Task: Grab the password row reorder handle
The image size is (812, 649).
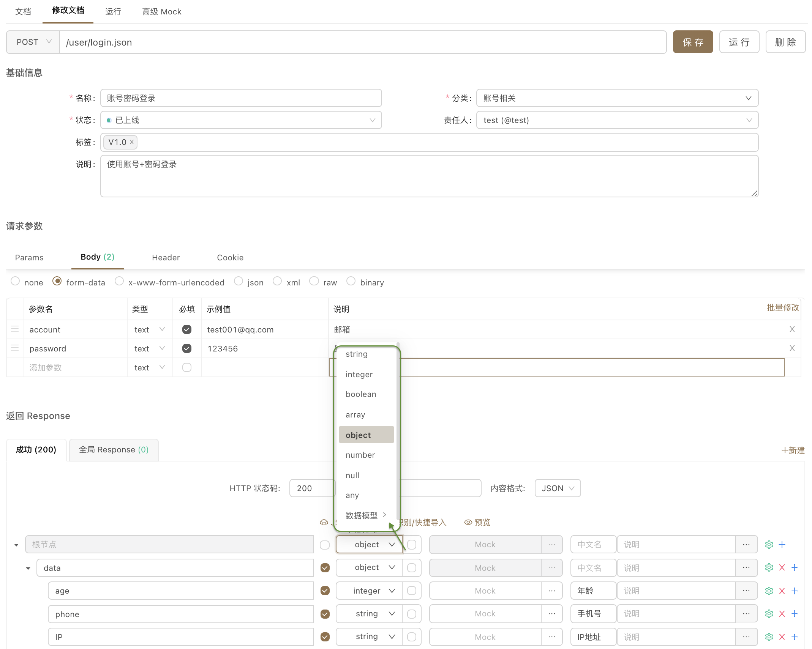Action: 15,348
